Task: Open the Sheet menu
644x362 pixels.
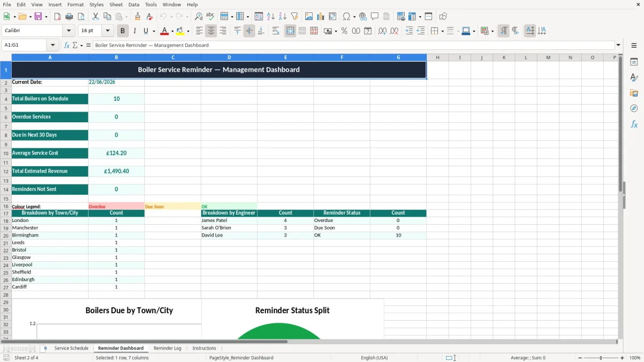Action: (x=116, y=4)
